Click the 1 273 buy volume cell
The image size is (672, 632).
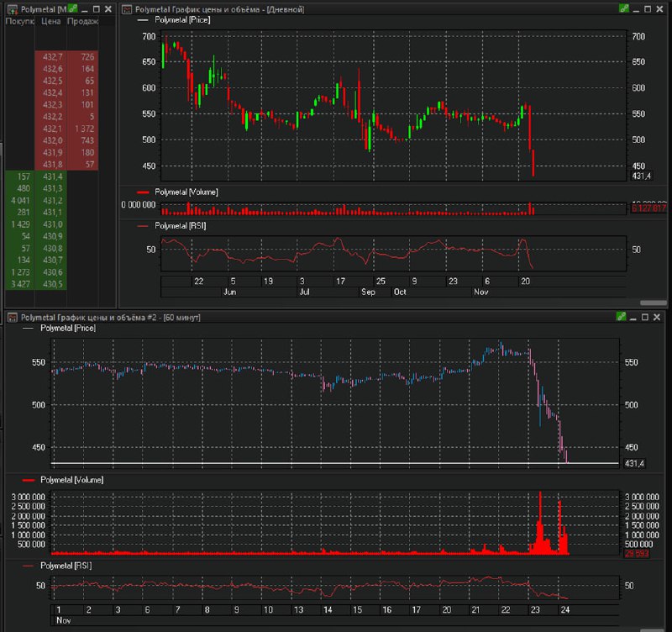20,272
